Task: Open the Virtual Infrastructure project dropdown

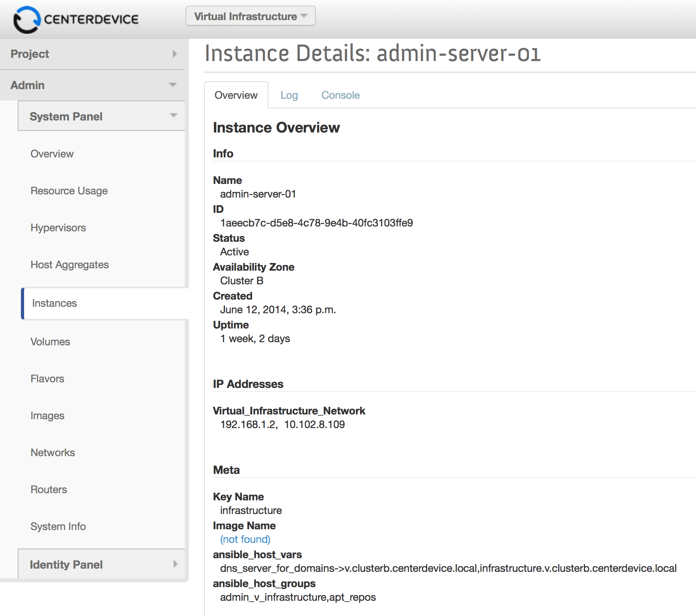Action: click(250, 16)
